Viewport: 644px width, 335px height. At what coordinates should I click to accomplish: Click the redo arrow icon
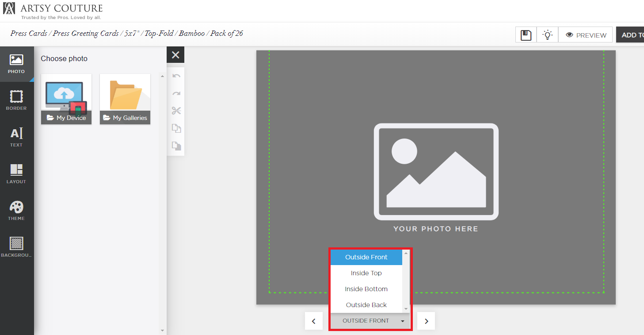pos(176,94)
